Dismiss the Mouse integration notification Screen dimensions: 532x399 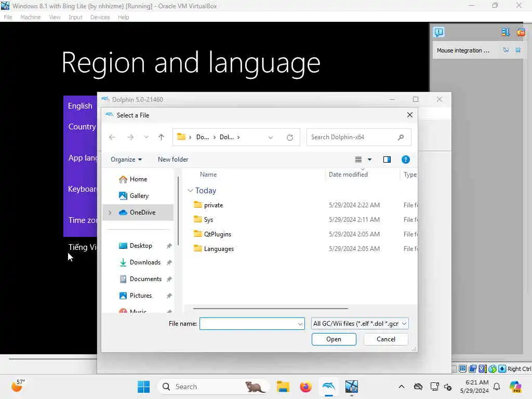[518, 50]
